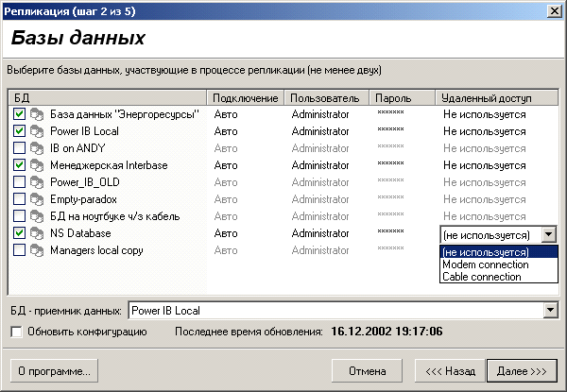Click database icon for База данных "Энергоресурсы"
Viewport: 567px width, 392px height.
coord(37,114)
